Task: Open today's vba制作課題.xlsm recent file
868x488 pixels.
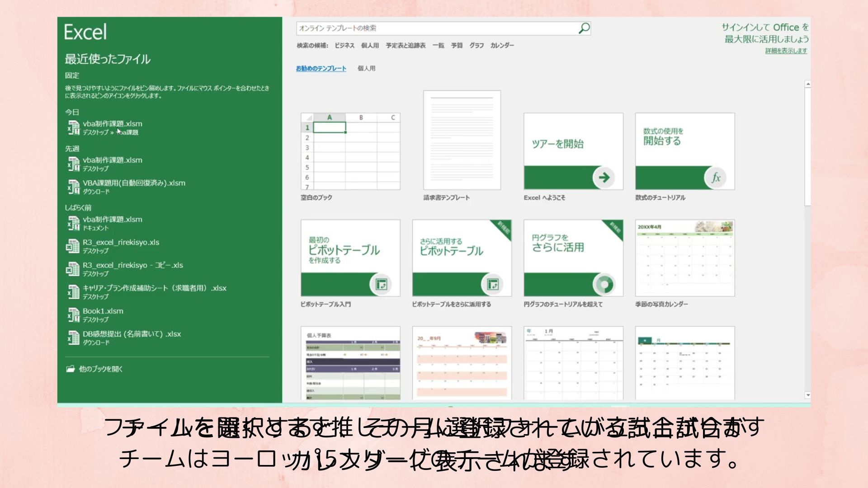Action: click(x=112, y=124)
